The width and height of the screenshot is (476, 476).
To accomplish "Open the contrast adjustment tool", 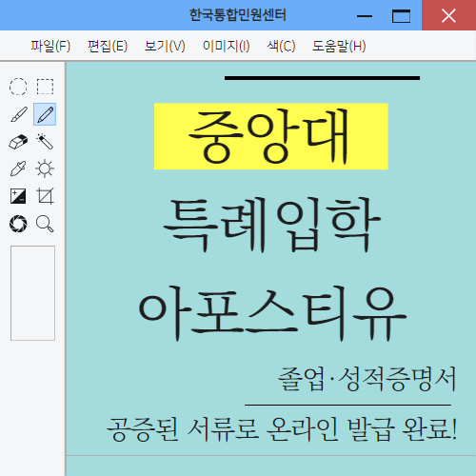I will 18,196.
